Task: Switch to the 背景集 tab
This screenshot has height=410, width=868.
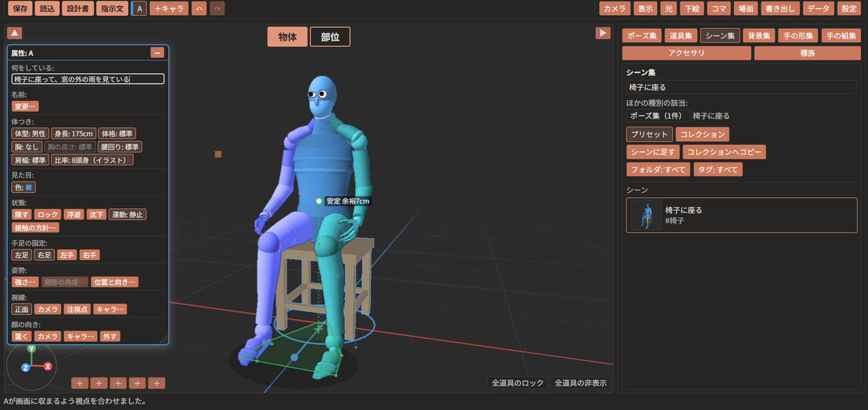Action: coord(759,36)
